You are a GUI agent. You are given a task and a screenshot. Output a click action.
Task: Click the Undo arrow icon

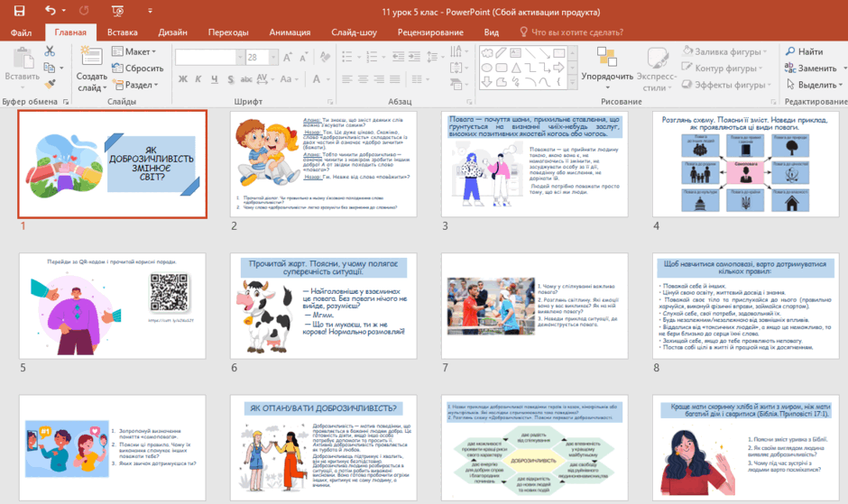tap(51, 10)
